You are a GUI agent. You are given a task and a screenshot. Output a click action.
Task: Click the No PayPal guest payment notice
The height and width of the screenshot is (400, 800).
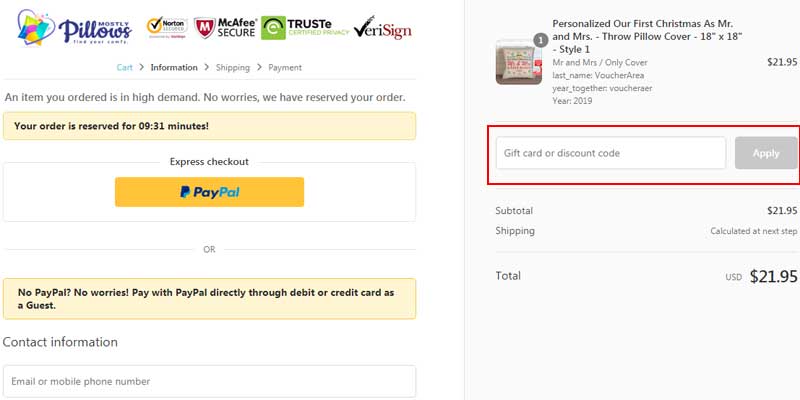[209, 298]
